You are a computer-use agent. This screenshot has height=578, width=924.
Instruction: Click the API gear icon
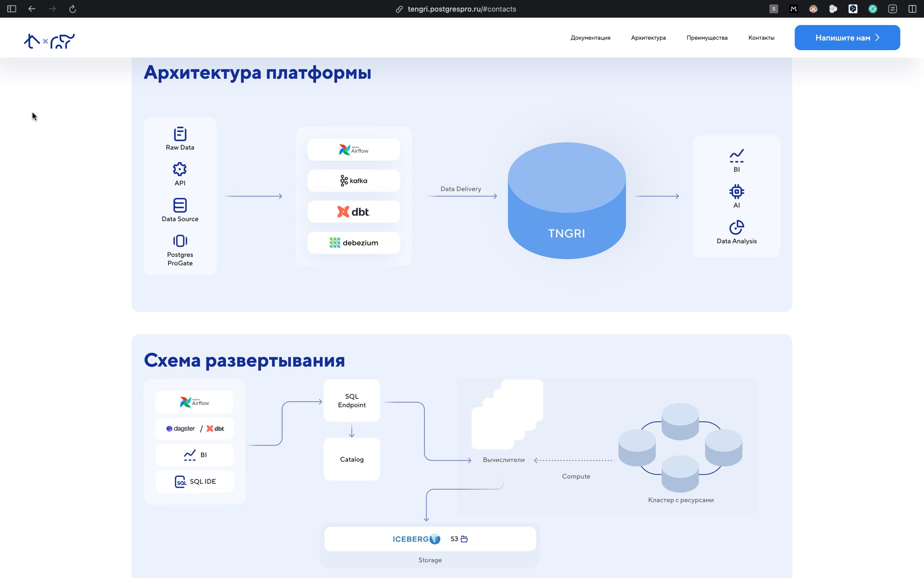click(x=180, y=169)
